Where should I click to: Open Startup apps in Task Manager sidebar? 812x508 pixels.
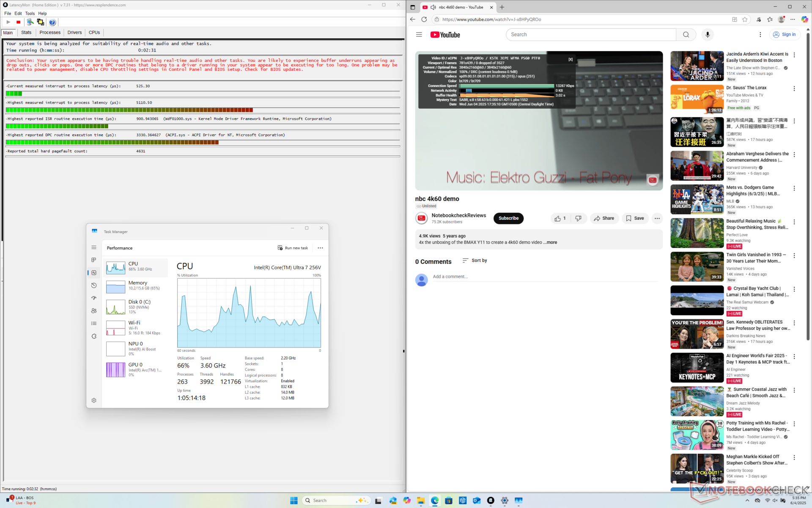pos(94,298)
